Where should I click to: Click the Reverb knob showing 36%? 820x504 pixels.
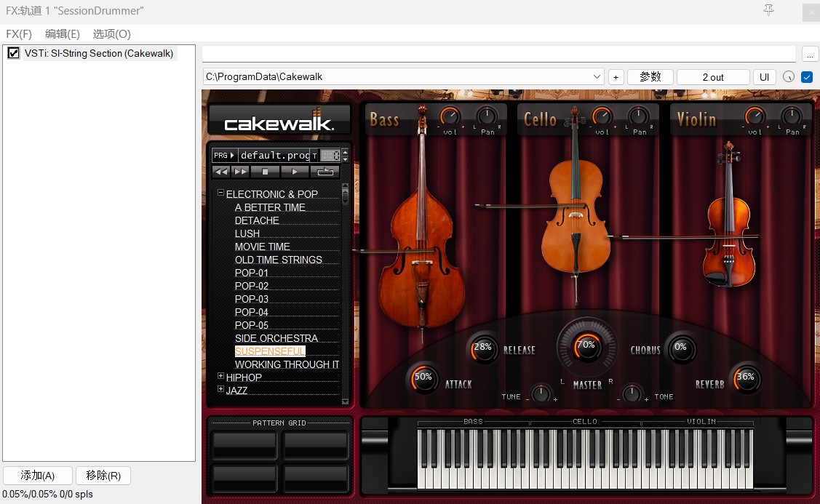tap(745, 378)
